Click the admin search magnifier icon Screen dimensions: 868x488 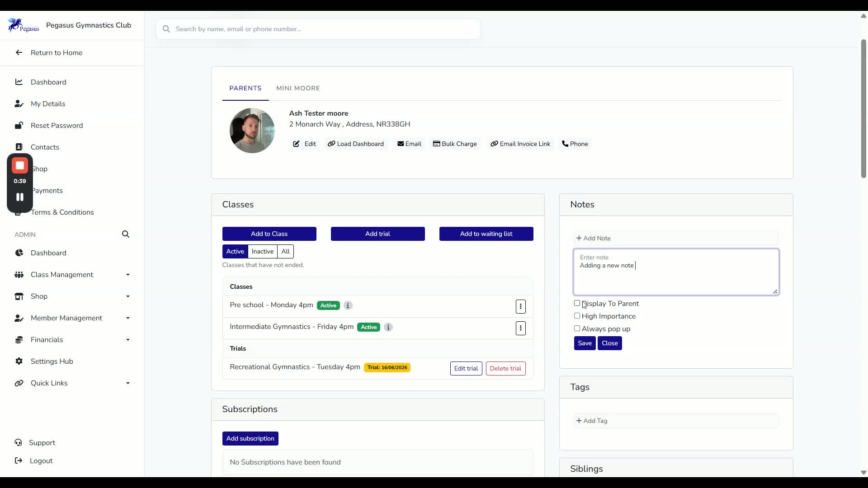click(x=126, y=234)
